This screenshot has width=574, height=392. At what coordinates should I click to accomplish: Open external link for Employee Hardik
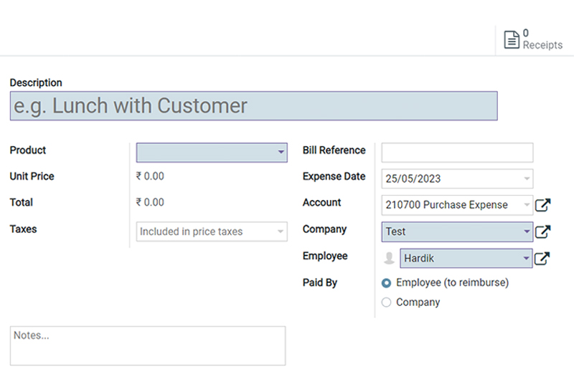click(x=542, y=259)
